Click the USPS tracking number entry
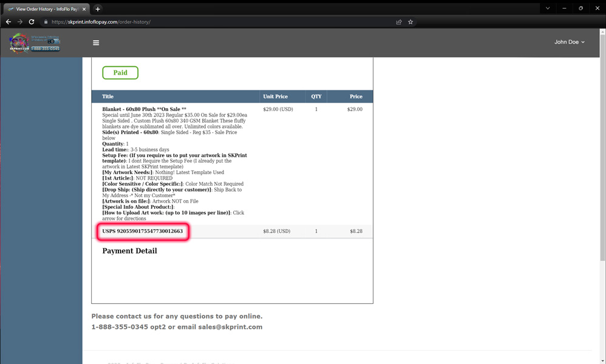 pos(143,231)
